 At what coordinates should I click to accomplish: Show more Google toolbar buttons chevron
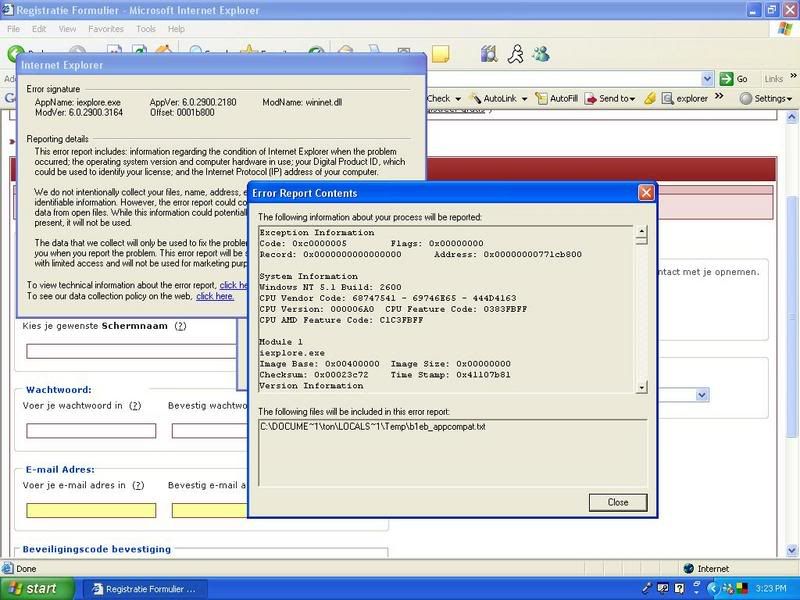tap(719, 96)
